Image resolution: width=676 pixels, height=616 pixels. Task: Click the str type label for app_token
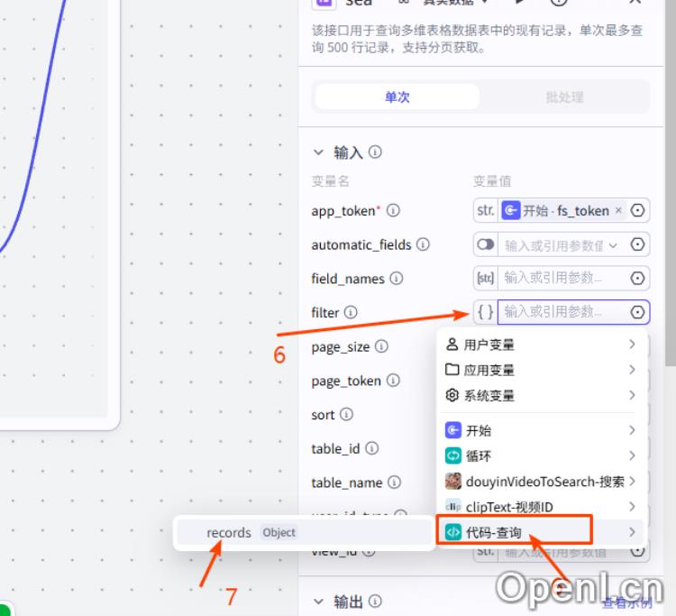point(486,210)
